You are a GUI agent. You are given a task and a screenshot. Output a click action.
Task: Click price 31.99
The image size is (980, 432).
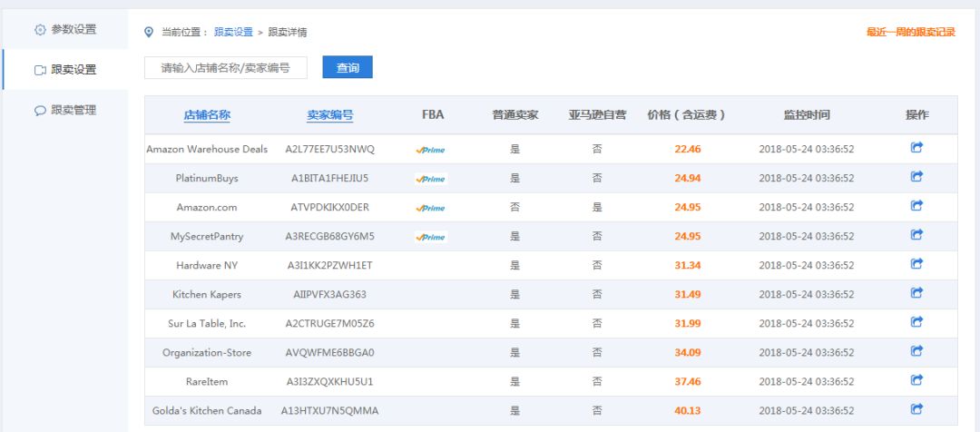click(x=688, y=324)
